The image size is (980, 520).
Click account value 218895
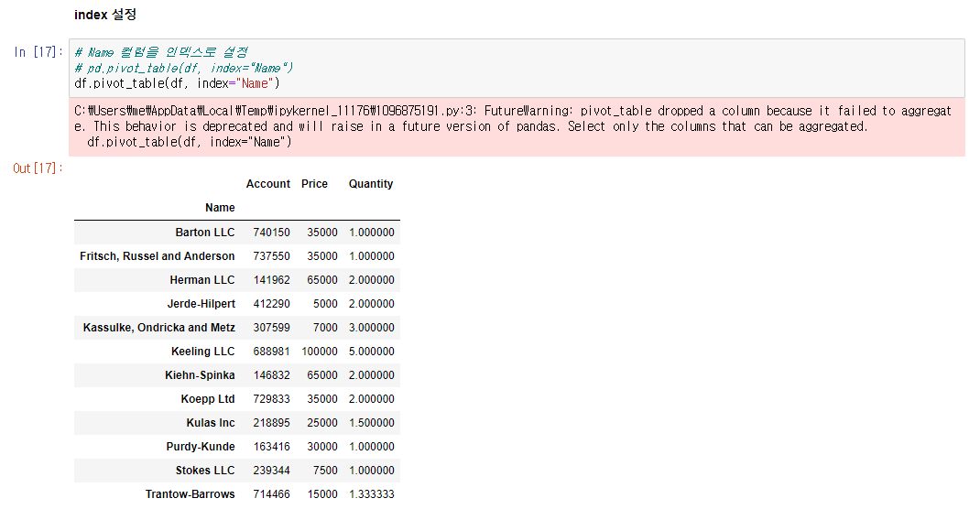(271, 422)
